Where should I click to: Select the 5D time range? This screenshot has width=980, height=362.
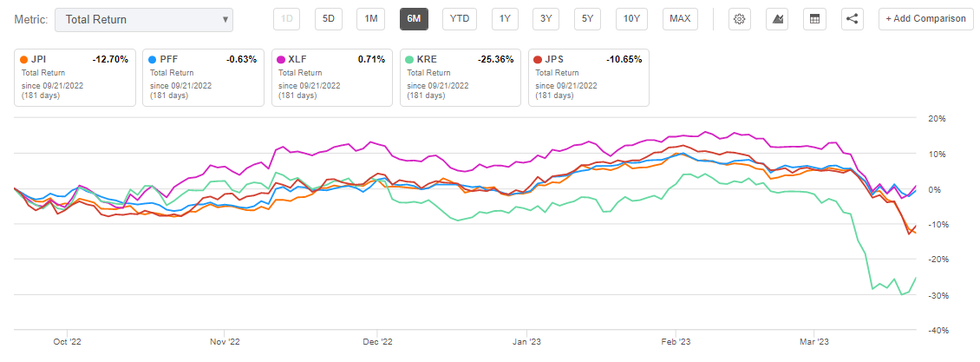[329, 19]
